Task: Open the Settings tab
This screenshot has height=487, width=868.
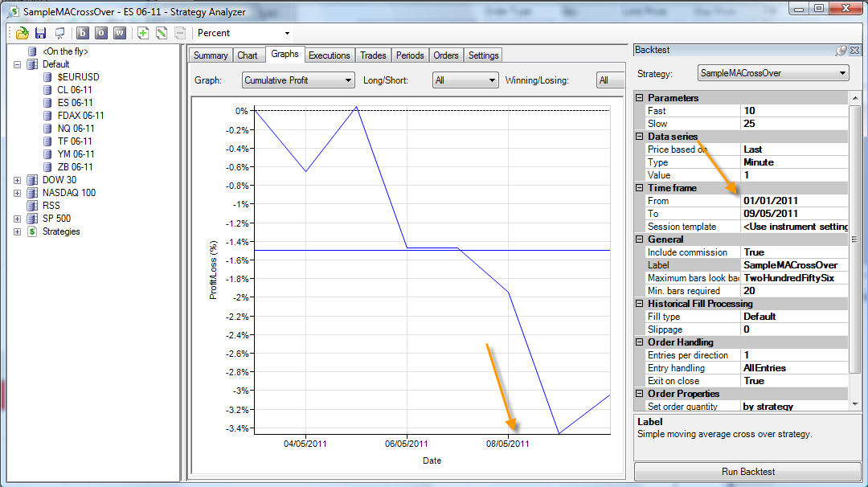Action: point(484,55)
